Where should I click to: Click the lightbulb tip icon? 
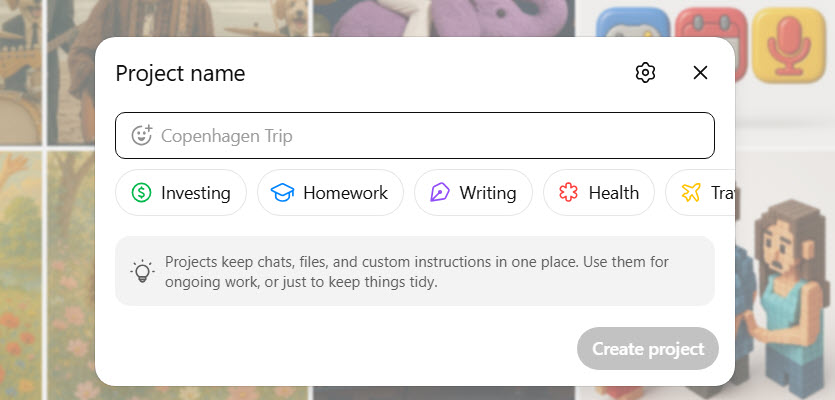[142, 271]
